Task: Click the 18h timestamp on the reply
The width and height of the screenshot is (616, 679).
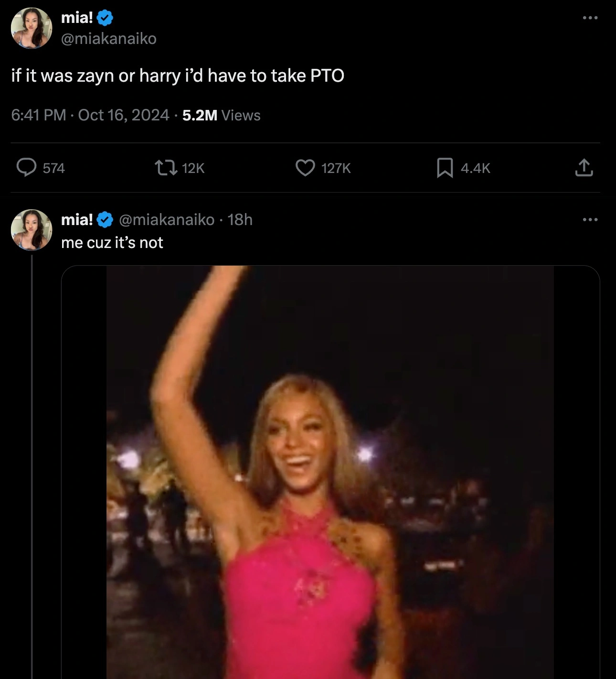Action: tap(240, 220)
